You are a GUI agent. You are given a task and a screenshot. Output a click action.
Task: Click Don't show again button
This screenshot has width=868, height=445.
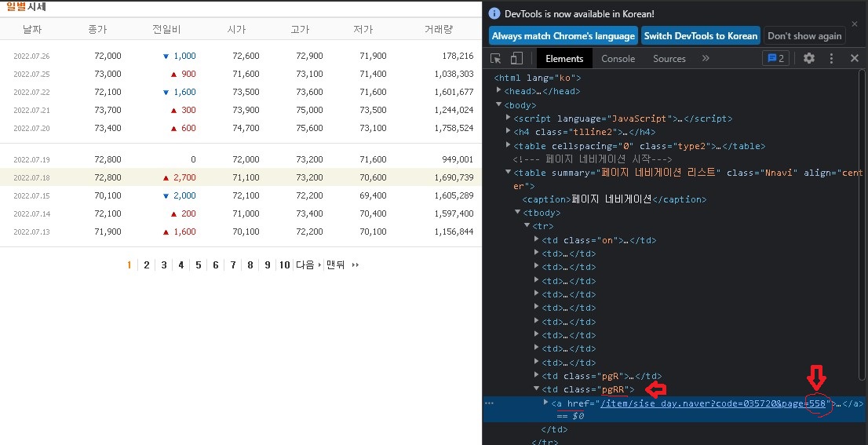(x=804, y=36)
